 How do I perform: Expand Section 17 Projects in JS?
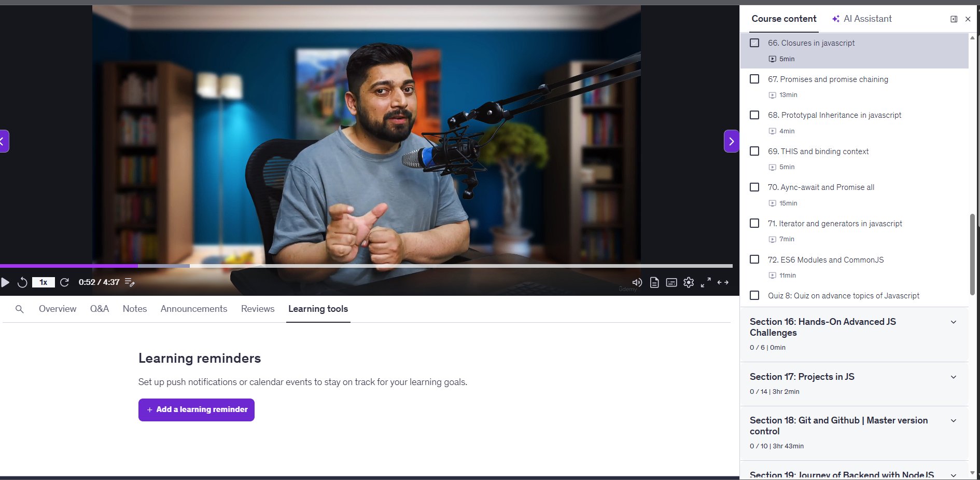(953, 377)
